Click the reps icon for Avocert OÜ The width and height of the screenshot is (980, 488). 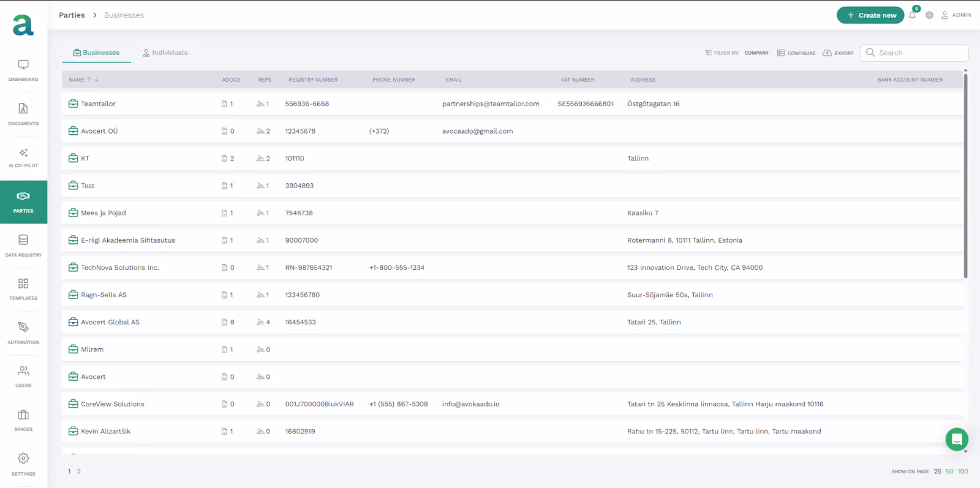260,131
